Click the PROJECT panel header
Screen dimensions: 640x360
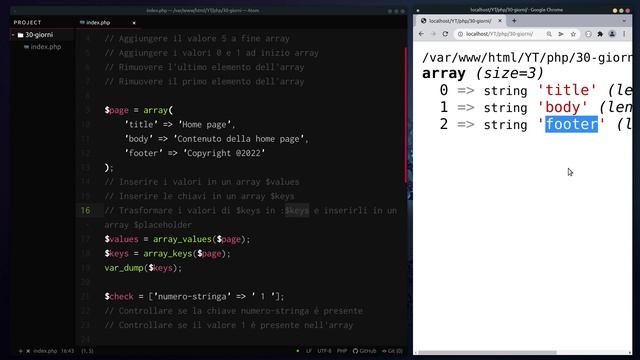(27, 22)
